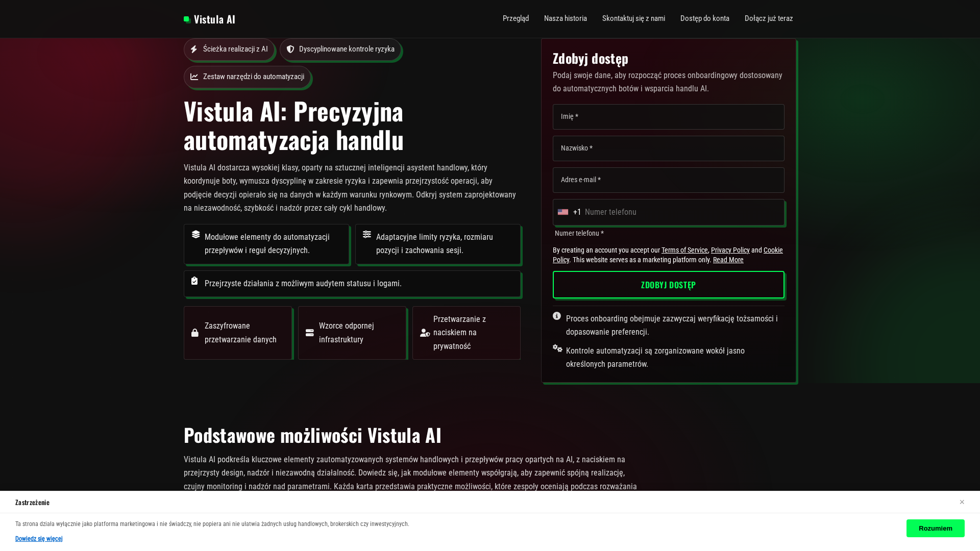Focus the Adres e-mail input field
The image size is (980, 551).
pos(669,180)
